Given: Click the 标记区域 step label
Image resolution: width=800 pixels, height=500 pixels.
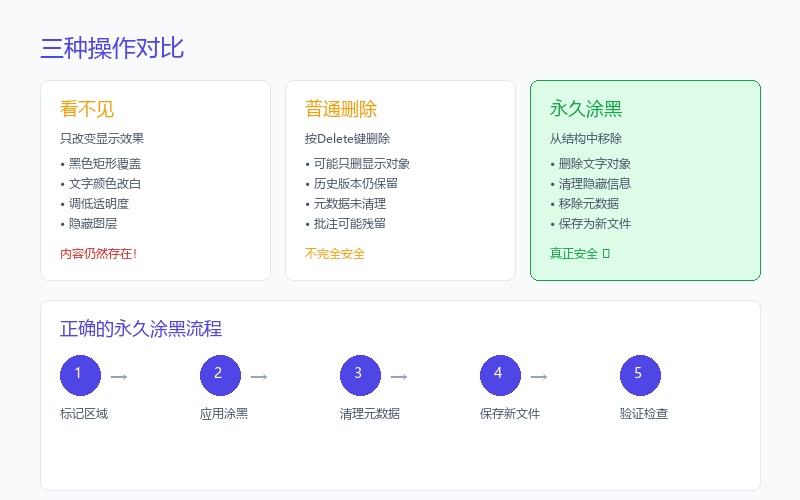Looking at the screenshot, I should [x=84, y=413].
